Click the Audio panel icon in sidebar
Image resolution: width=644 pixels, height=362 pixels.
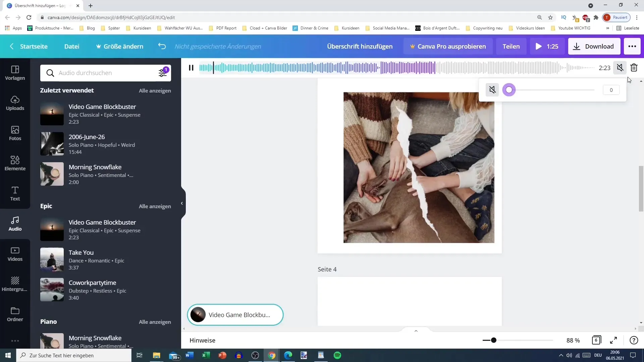click(x=15, y=223)
